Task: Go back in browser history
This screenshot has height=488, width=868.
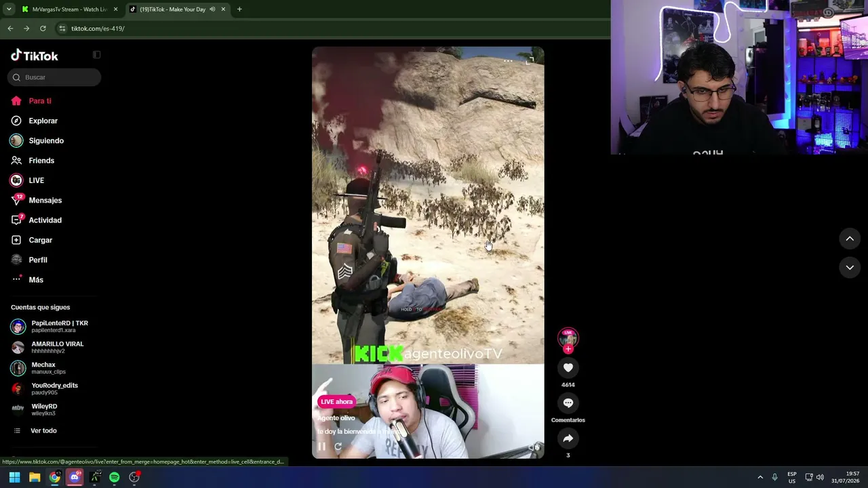Action: (x=10, y=28)
